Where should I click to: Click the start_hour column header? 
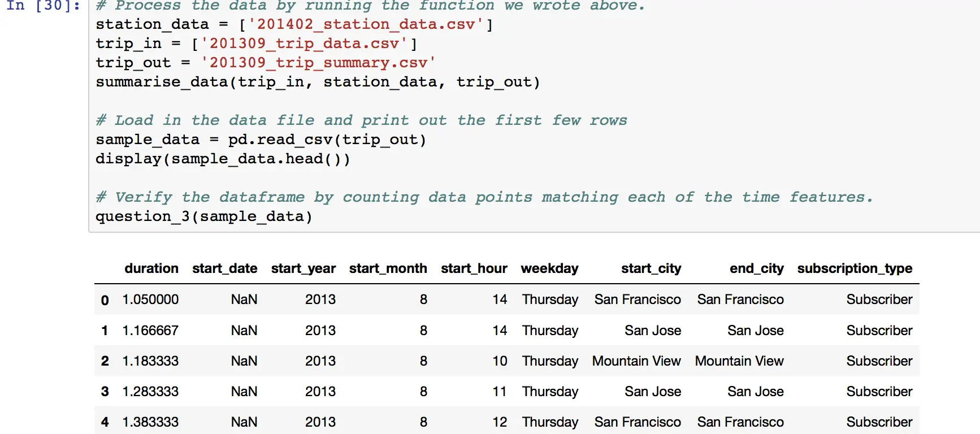[474, 268]
